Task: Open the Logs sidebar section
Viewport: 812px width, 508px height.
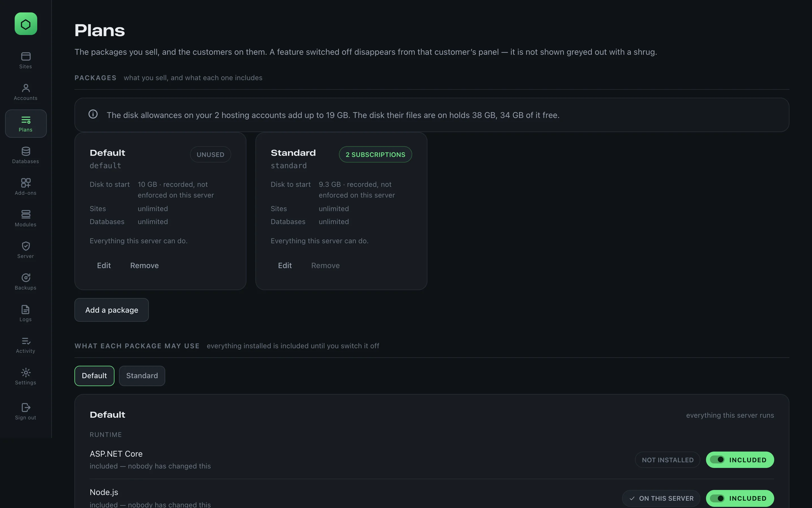Action: [26, 313]
